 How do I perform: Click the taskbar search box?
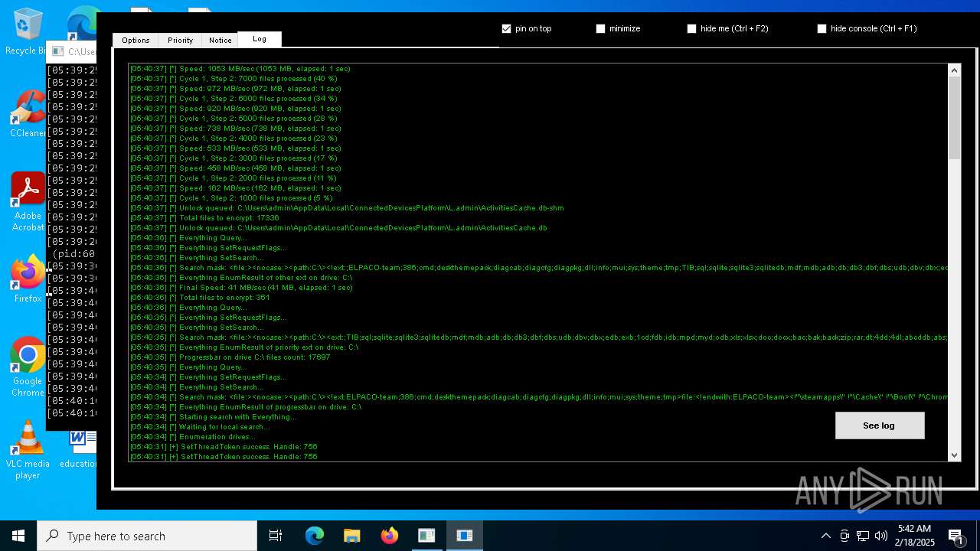coord(147,536)
